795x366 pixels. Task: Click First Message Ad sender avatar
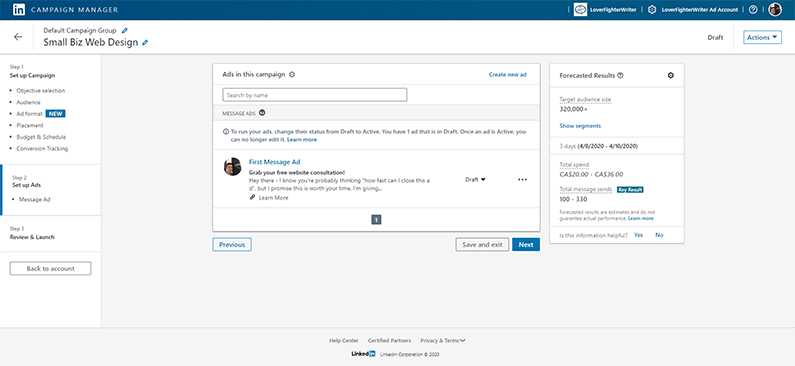(x=232, y=167)
